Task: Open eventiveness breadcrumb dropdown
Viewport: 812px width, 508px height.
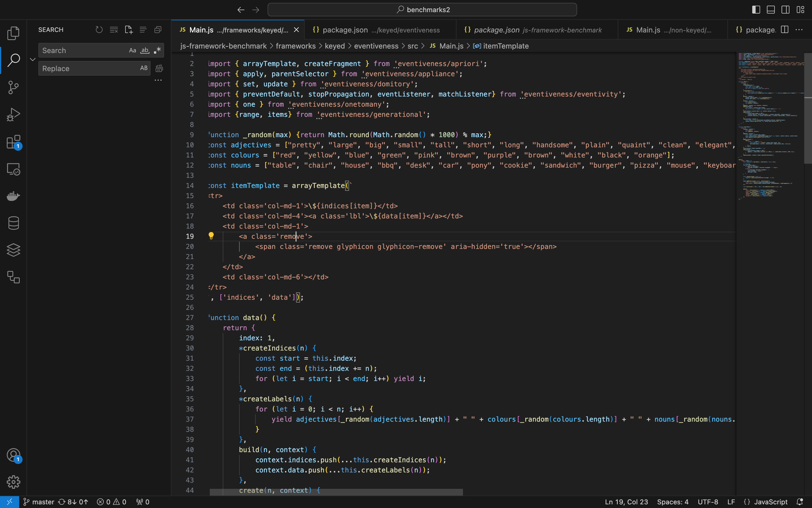Action: point(376,46)
